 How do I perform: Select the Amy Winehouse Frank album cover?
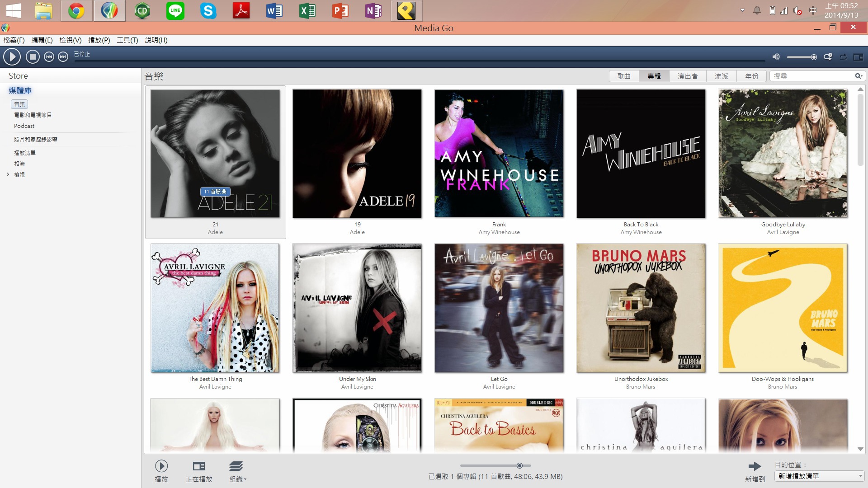click(x=499, y=154)
